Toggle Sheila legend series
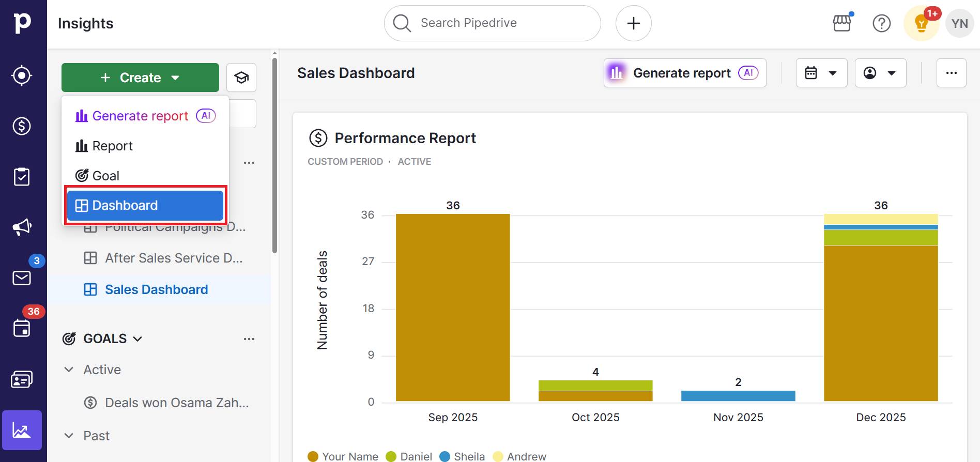The image size is (980, 462). 462,456
